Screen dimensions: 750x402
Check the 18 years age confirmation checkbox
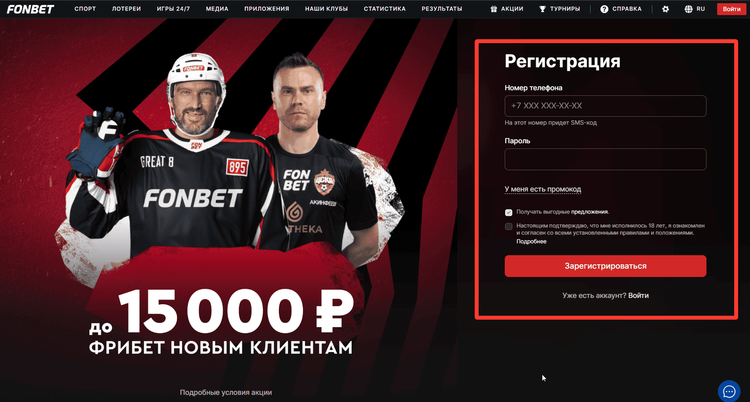508,226
